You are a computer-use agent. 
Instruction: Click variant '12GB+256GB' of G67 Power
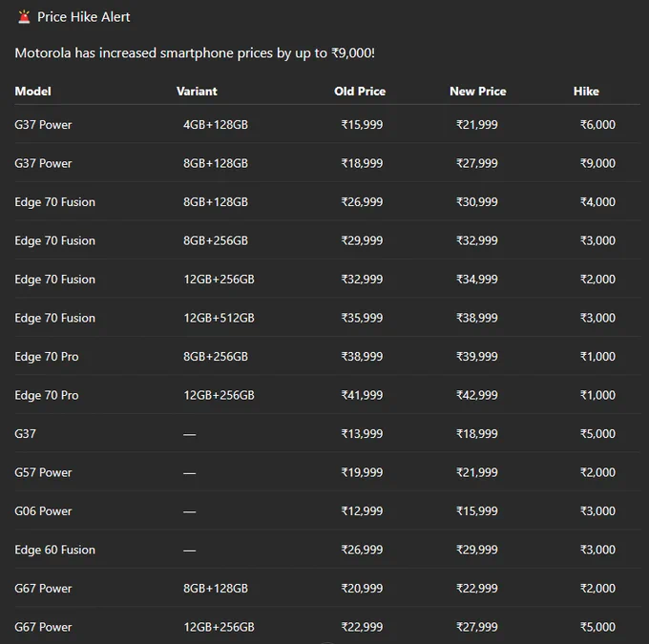[x=219, y=627]
